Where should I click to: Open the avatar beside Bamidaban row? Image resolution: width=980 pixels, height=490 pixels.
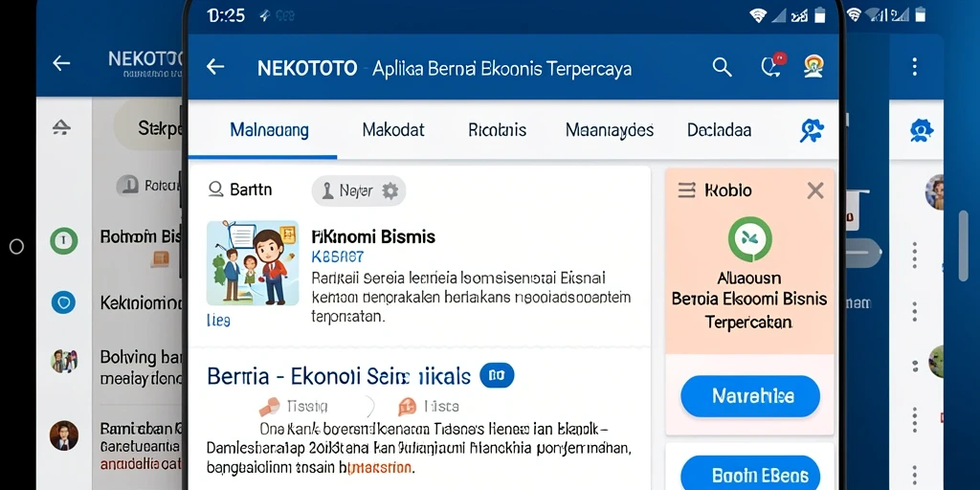(x=64, y=435)
